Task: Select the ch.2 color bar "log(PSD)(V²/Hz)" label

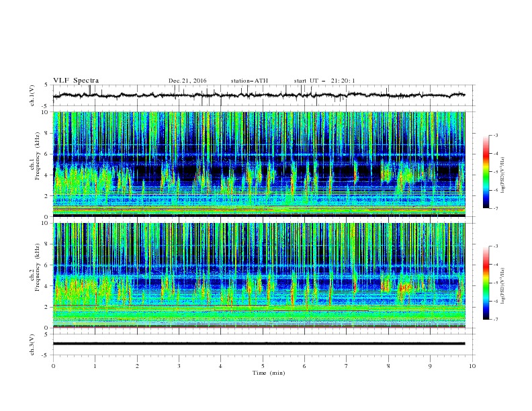Action: pos(502,286)
